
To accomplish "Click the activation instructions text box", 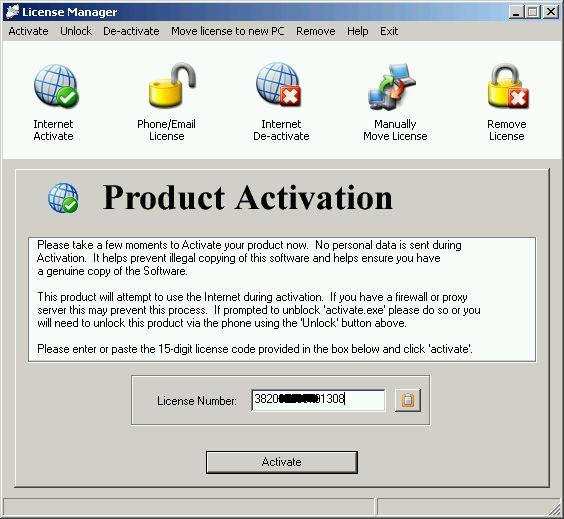I will pos(282,299).
